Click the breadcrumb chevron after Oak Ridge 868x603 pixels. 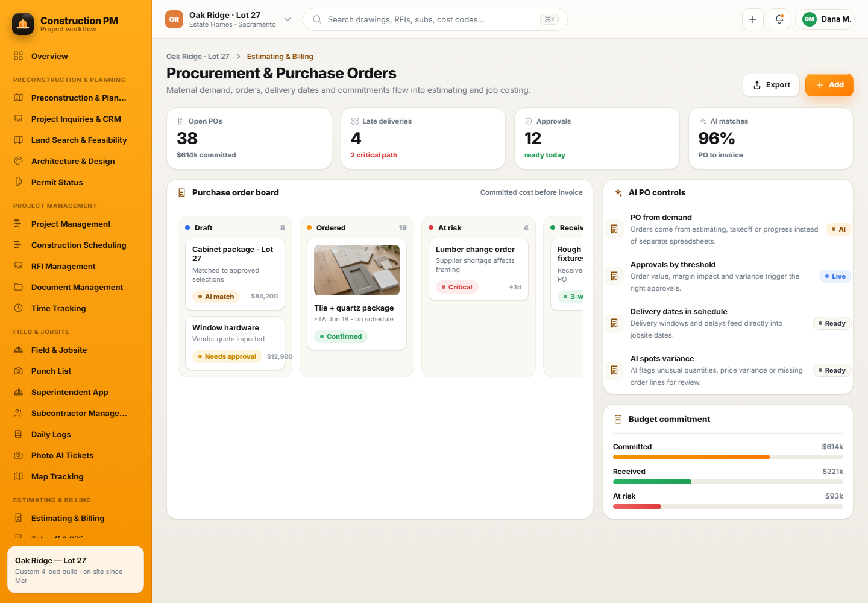(238, 57)
